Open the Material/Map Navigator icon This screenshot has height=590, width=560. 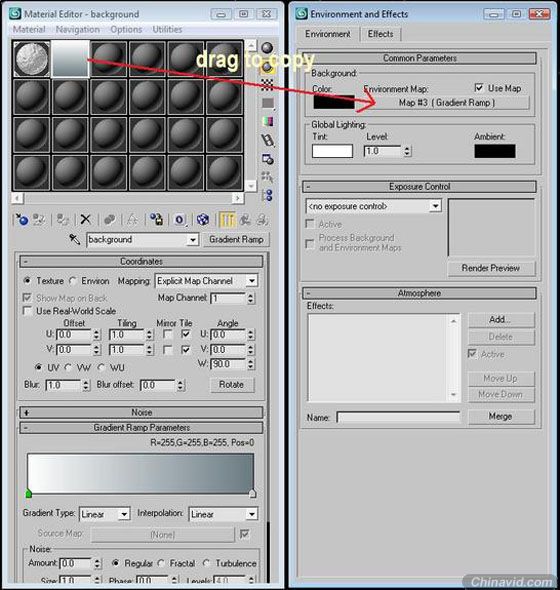click(x=268, y=195)
